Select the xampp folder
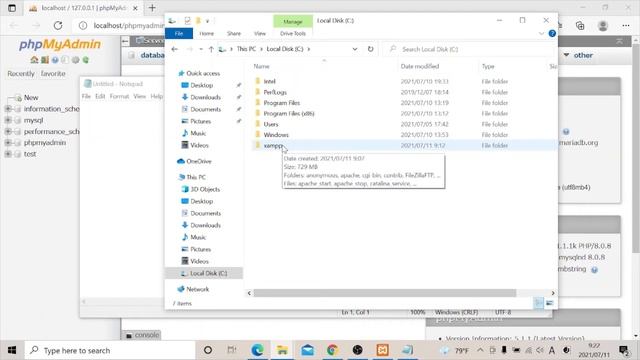Viewport: 640px width, 360px height. [x=273, y=145]
